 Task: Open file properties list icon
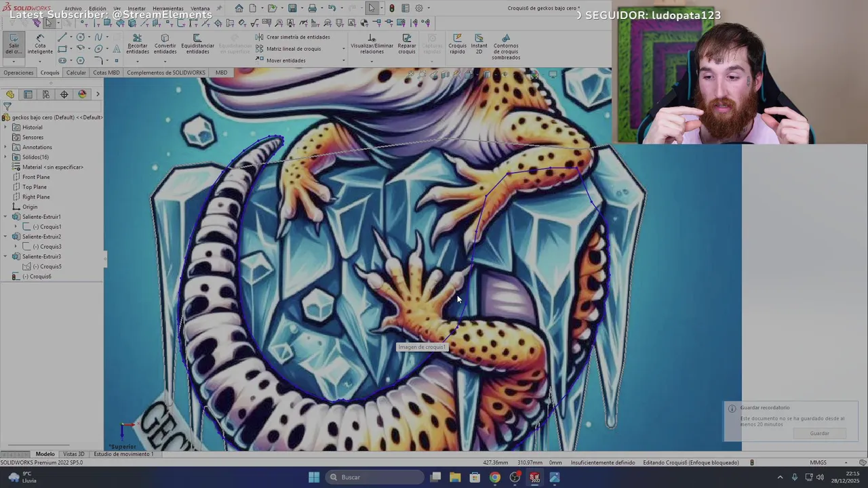point(405,8)
